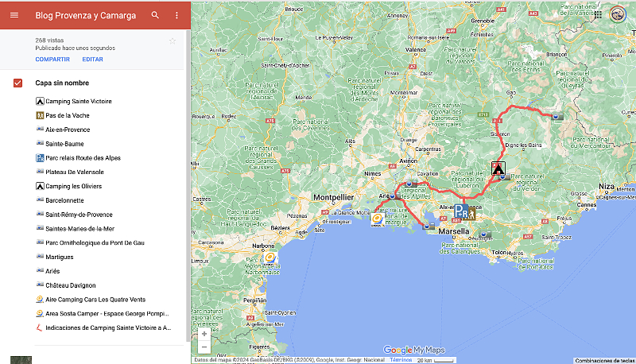Image resolution: width=636 pixels, height=364 pixels.
Task: Search the map with the magnifier icon
Action: pos(155,15)
